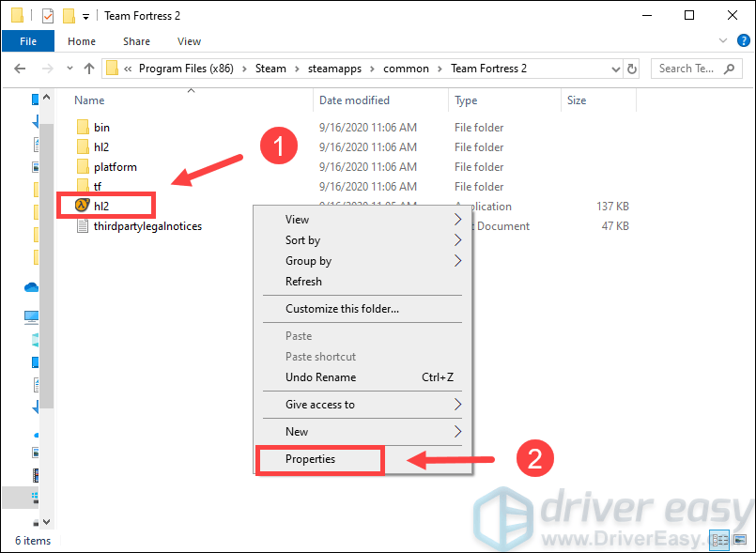
Task: Refresh the folder via address bar button
Action: point(632,69)
